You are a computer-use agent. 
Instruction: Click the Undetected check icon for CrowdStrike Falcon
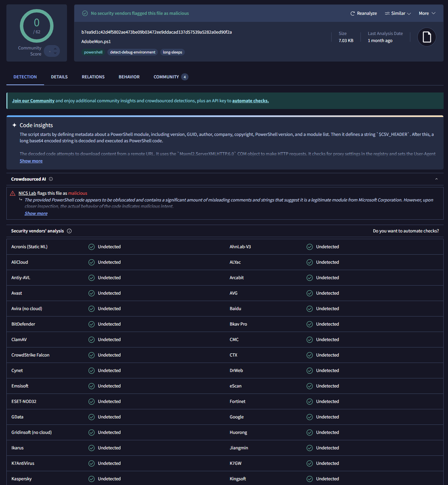click(91, 355)
